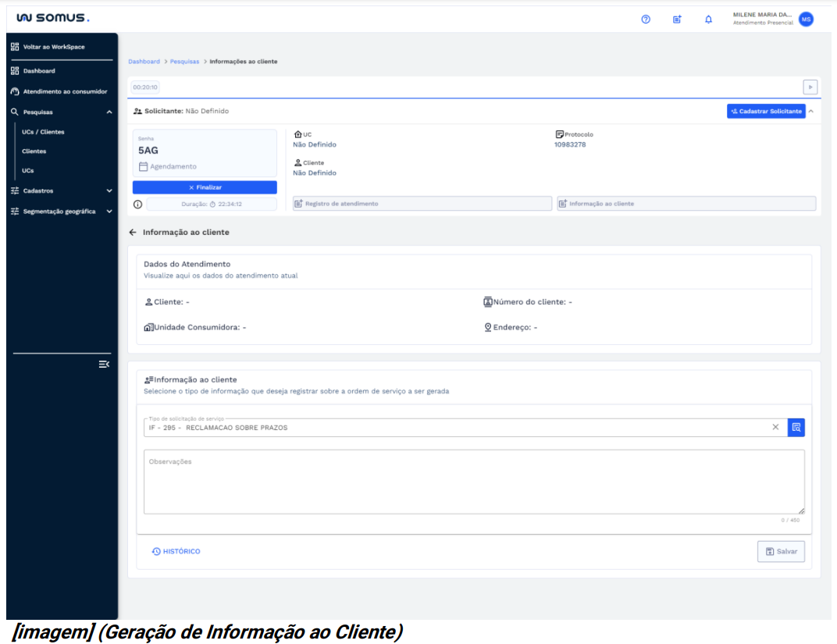The image size is (837, 644).
Task: Select UCs / Clientes in sidebar
Action: click(43, 132)
